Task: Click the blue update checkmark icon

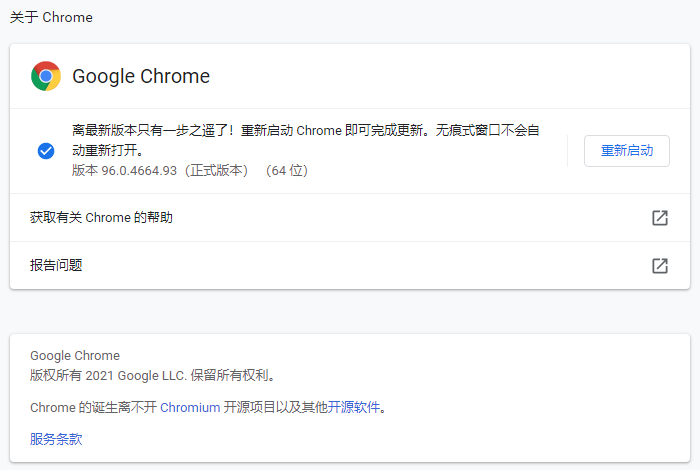Action: point(46,151)
